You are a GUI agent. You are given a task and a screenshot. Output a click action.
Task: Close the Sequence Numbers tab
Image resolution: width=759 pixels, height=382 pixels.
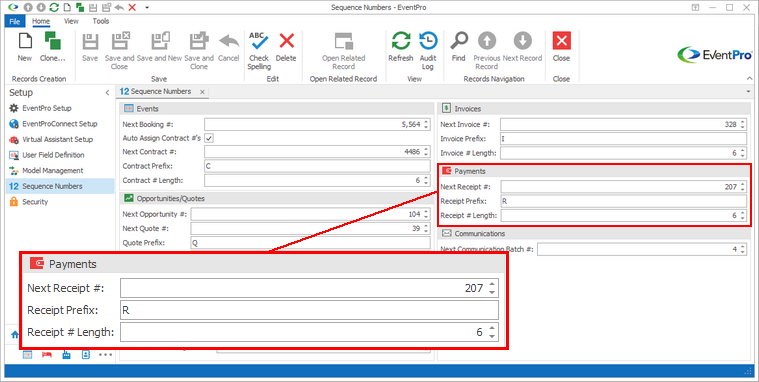pos(202,92)
